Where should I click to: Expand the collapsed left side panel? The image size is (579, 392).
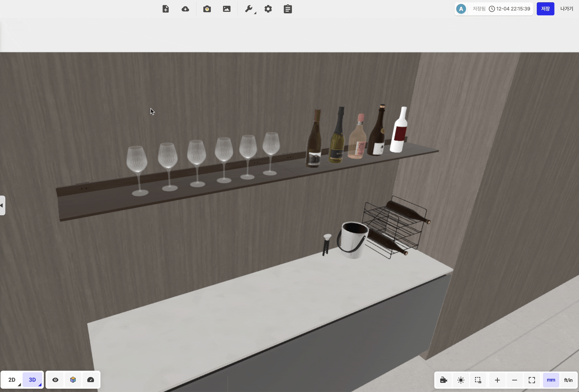2,205
